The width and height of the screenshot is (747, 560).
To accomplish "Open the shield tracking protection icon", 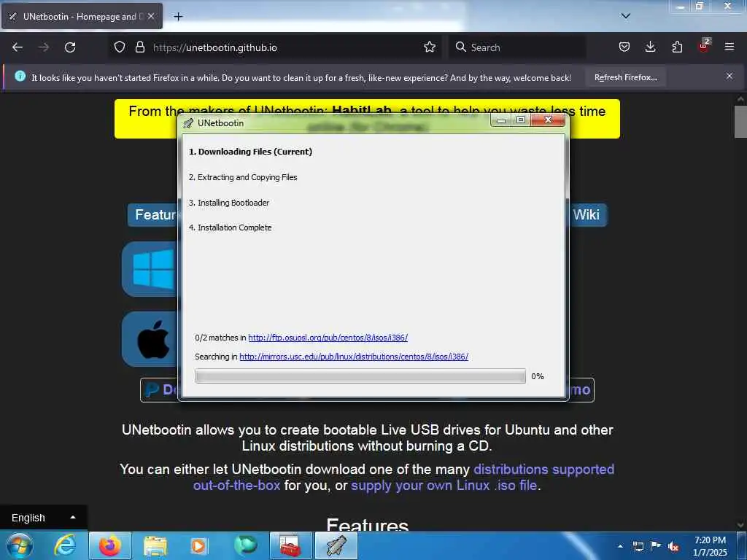I will click(120, 47).
